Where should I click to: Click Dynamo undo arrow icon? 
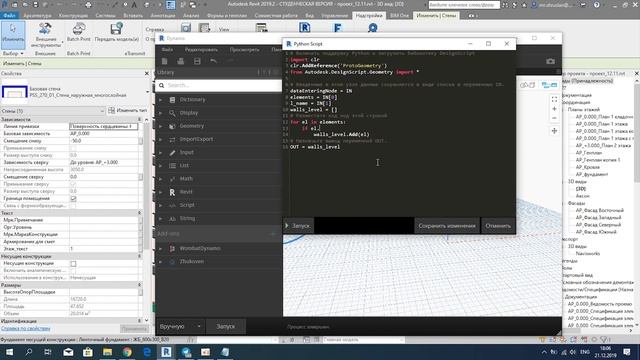pyautogui.click(x=213, y=61)
